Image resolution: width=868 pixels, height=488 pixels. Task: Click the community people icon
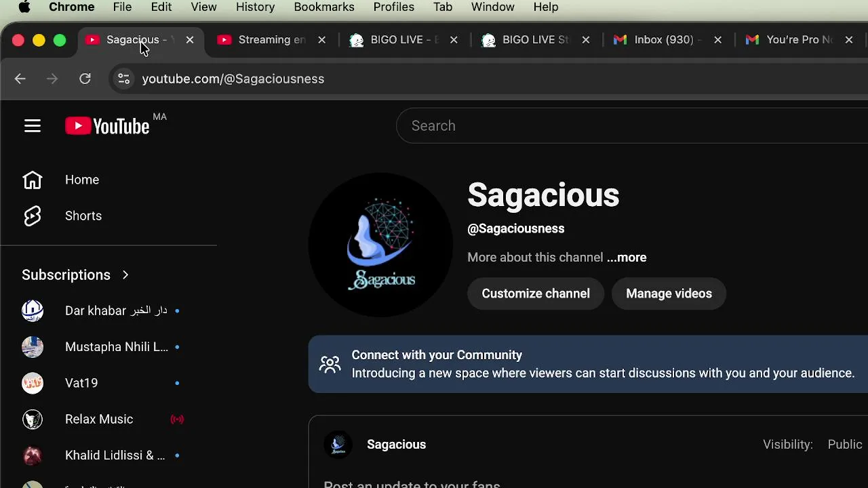tap(330, 365)
